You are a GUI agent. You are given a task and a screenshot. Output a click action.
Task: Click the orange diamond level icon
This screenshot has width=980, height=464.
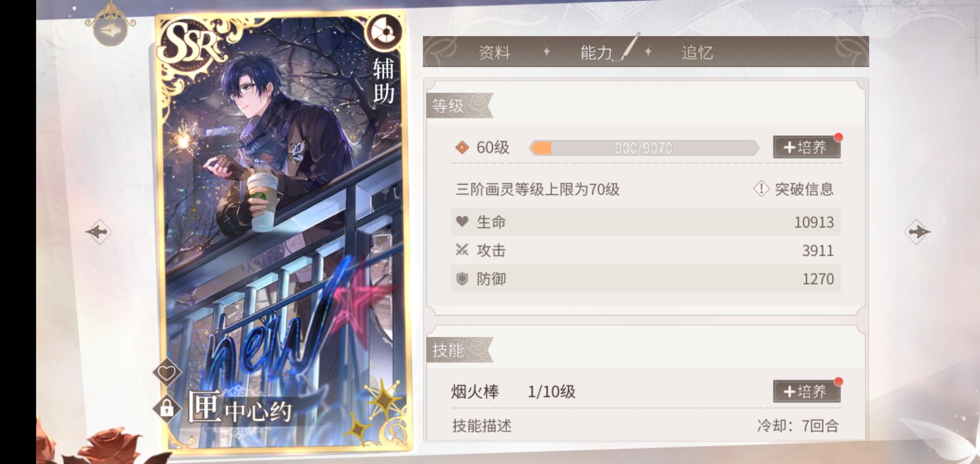point(462,147)
